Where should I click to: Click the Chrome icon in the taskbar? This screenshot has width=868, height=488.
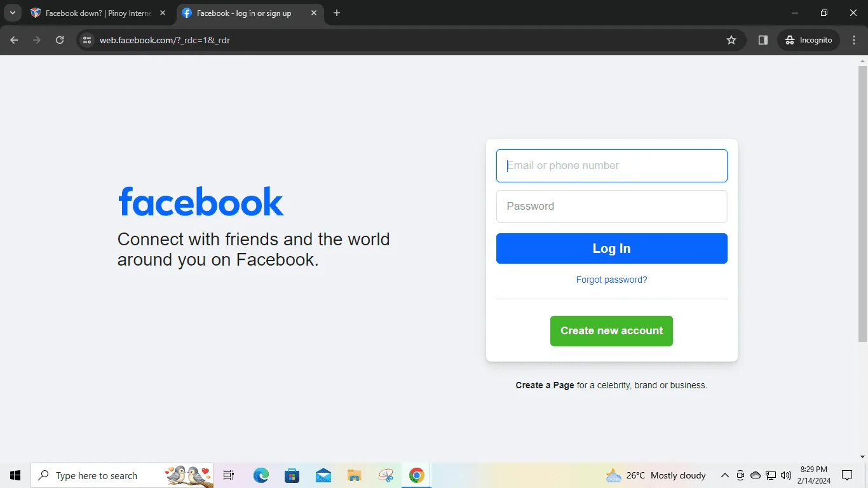point(417,475)
